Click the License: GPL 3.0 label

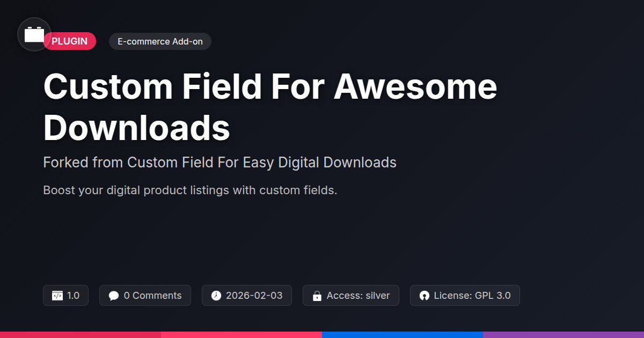pyautogui.click(x=472, y=296)
